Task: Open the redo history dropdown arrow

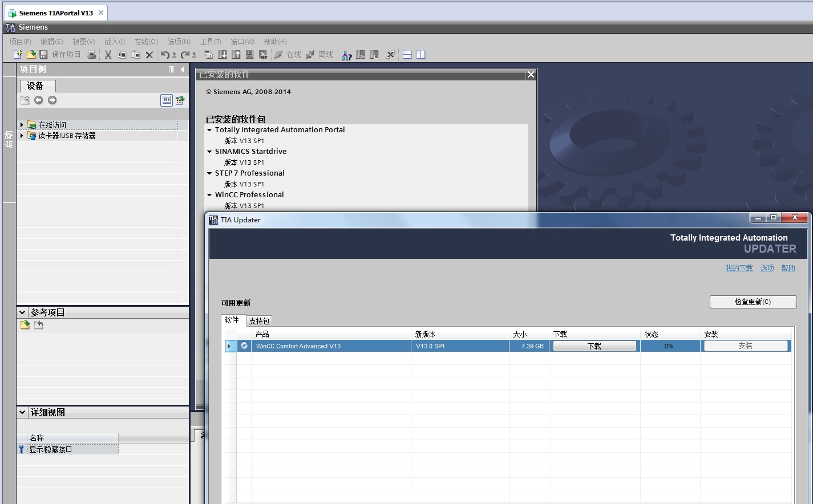Action: pyautogui.click(x=194, y=55)
